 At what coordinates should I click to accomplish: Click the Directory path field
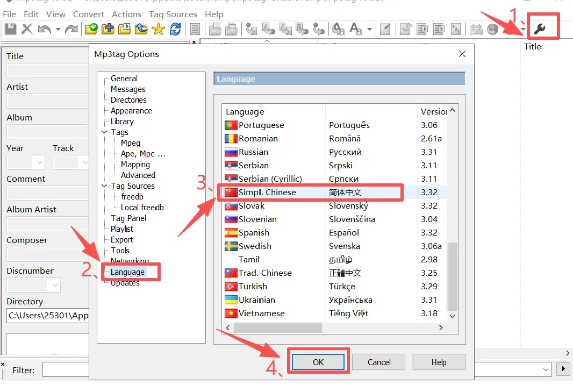47,316
